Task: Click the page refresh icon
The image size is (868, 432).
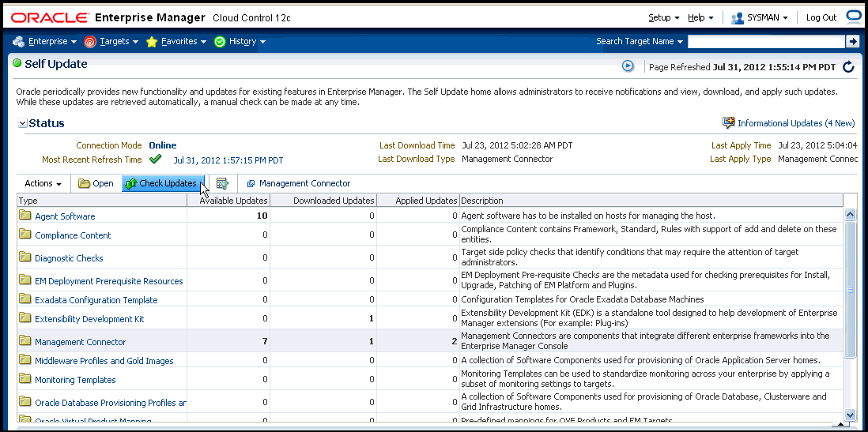Action: (x=848, y=67)
